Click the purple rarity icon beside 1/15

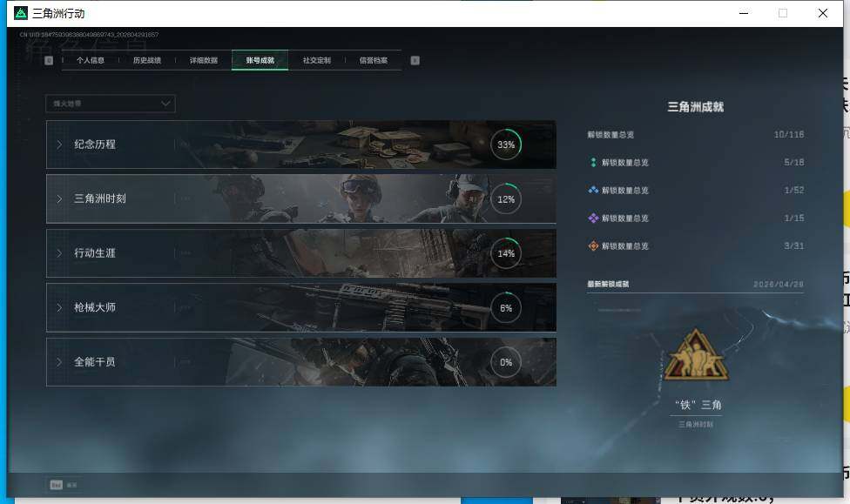pyautogui.click(x=593, y=218)
